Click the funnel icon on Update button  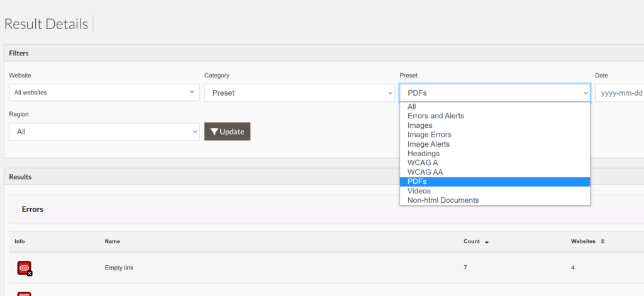point(214,132)
